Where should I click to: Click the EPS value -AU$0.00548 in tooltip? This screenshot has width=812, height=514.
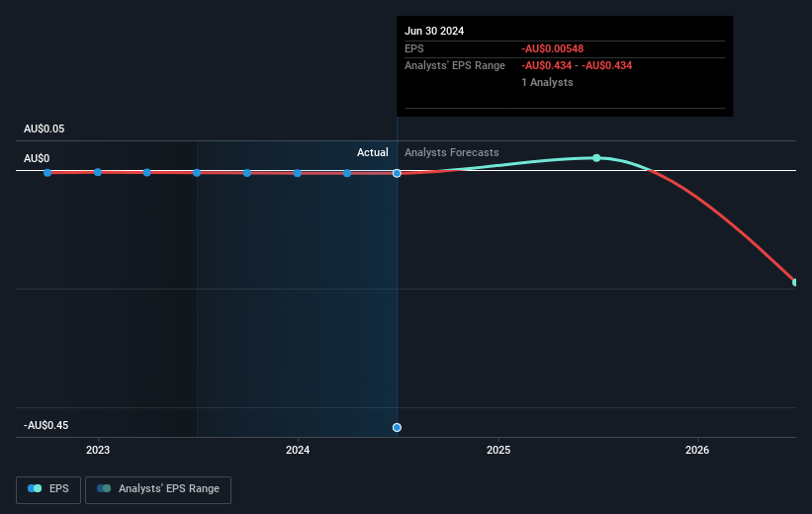[553, 48]
